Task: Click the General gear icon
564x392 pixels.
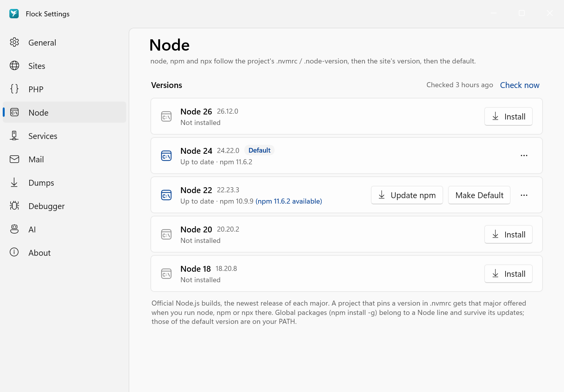Action: pos(14,42)
